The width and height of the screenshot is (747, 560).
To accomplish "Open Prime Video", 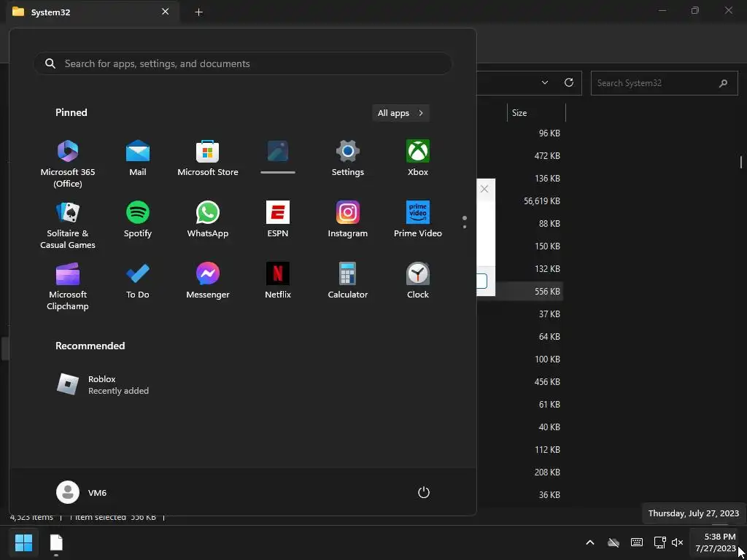I will tap(418, 219).
